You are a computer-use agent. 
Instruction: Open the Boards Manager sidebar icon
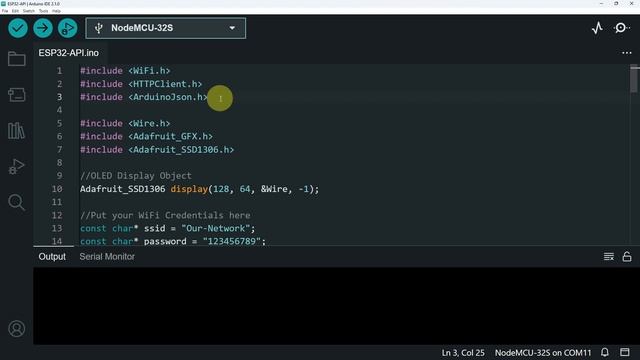tap(17, 95)
